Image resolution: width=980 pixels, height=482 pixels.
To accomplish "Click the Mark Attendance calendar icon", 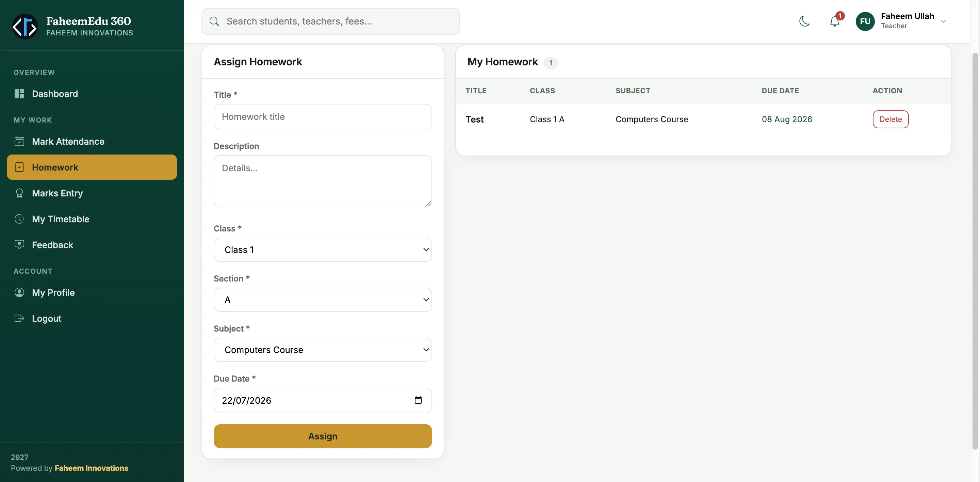I will 19,141.
